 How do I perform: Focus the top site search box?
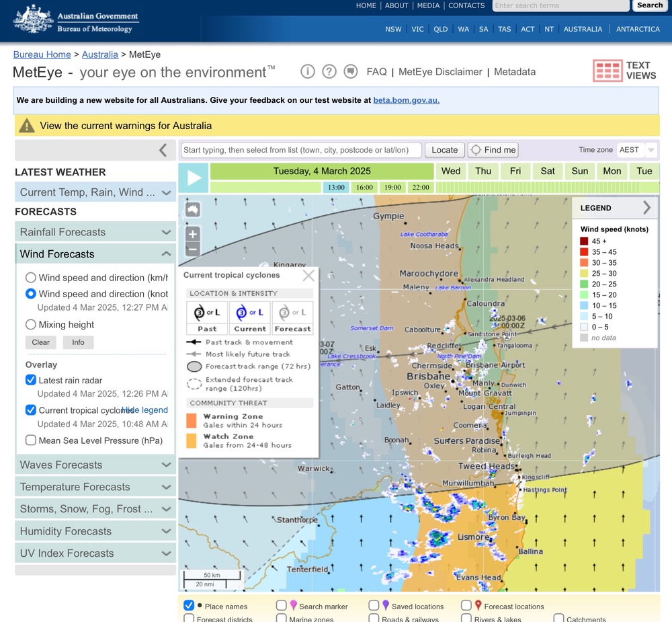pyautogui.click(x=560, y=5)
